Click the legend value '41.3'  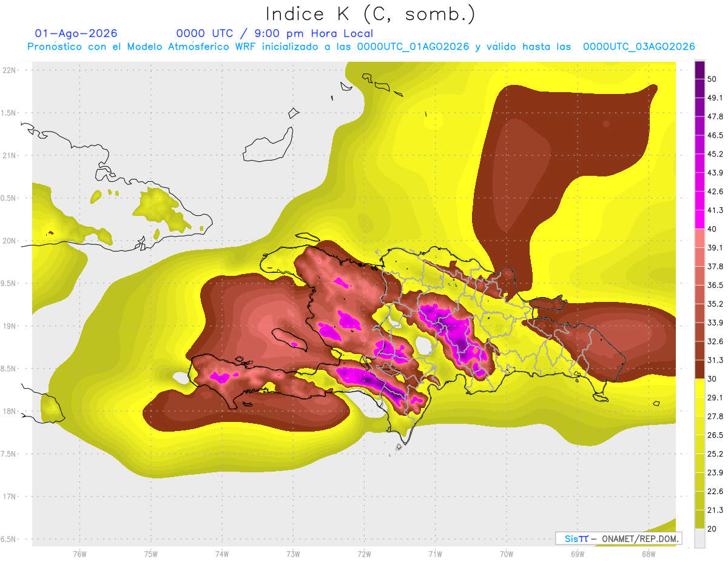(x=715, y=210)
